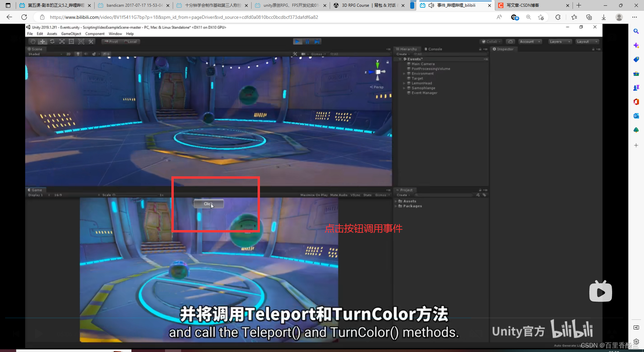Select the Move tool in Unity toolbar
The height and width of the screenshot is (352, 644).
click(x=42, y=42)
